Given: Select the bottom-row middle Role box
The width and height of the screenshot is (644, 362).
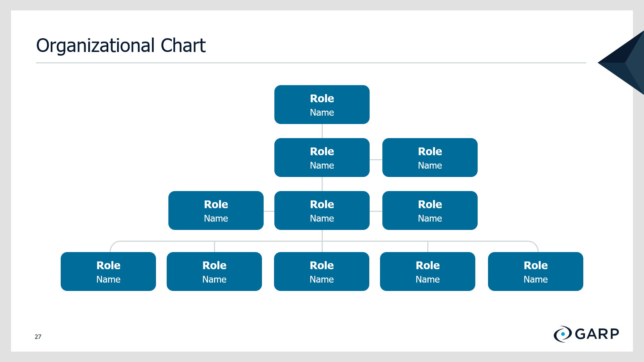Looking at the screenshot, I should pyautogui.click(x=322, y=271).
